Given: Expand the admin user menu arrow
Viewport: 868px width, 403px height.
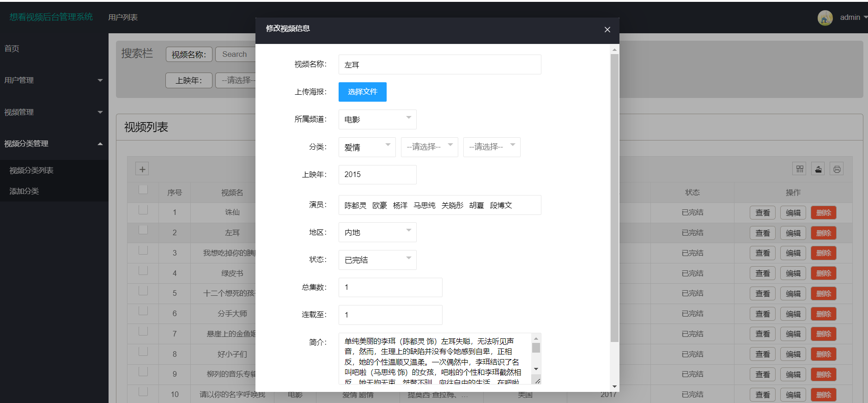Looking at the screenshot, I should click(x=865, y=17).
